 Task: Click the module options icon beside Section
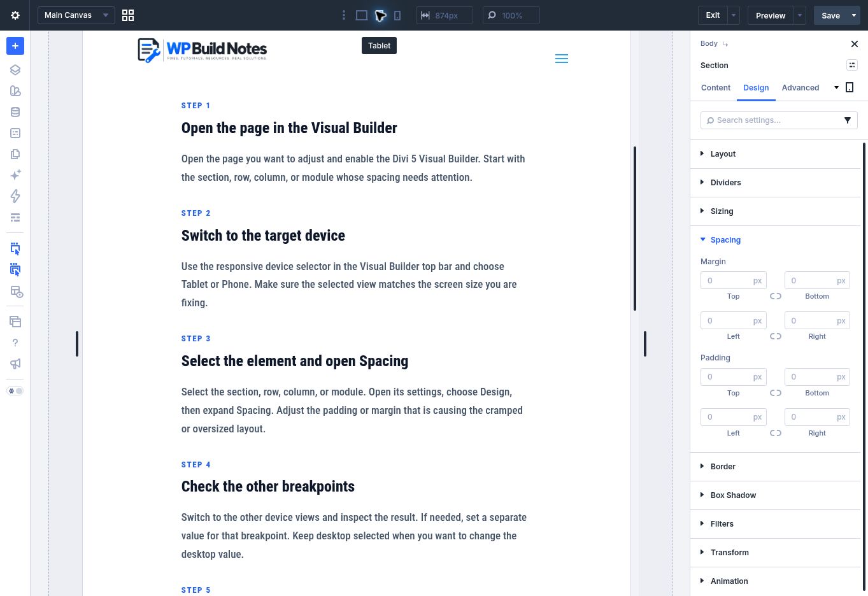[852, 65]
